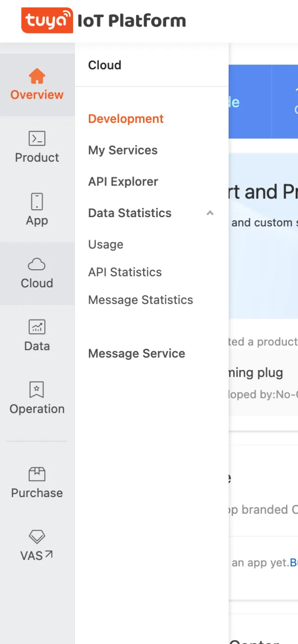Select the Operation bookmark-star icon

37,390
